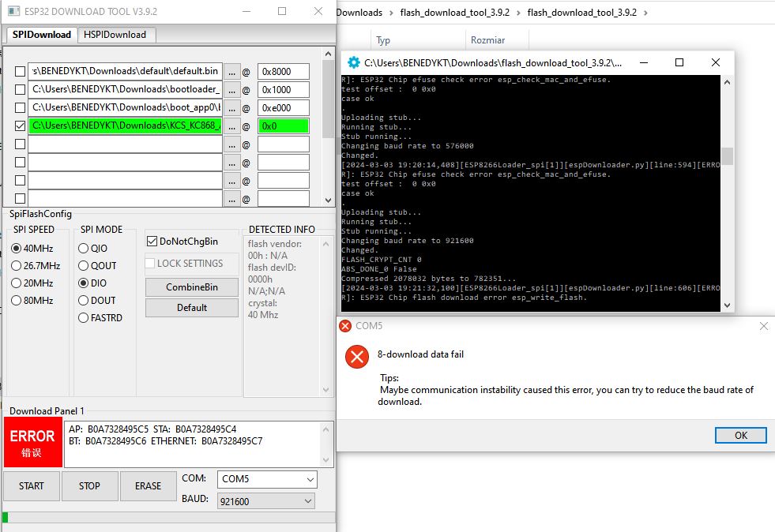
Task: Click the red error icon in COM5 dialog
Action: (357, 357)
